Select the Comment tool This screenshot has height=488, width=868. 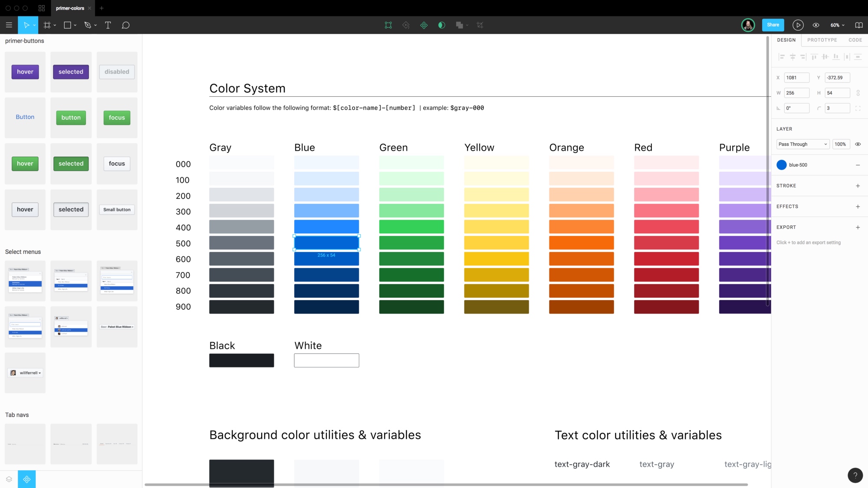click(125, 25)
